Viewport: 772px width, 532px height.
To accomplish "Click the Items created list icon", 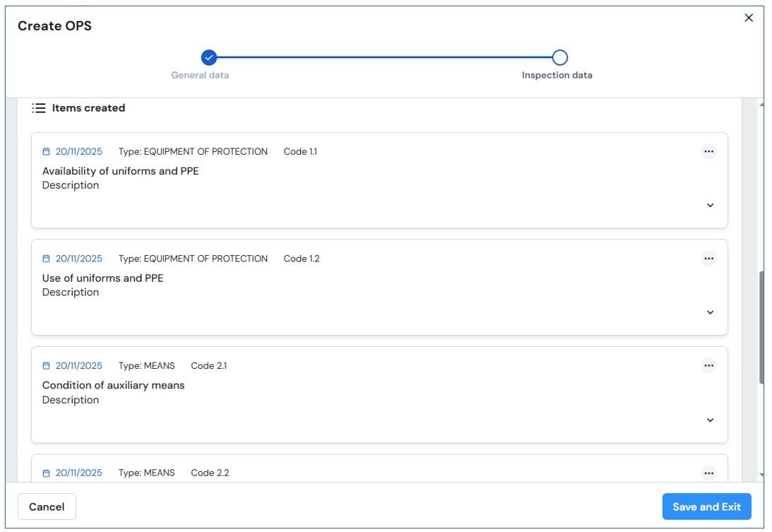I will 39,108.
